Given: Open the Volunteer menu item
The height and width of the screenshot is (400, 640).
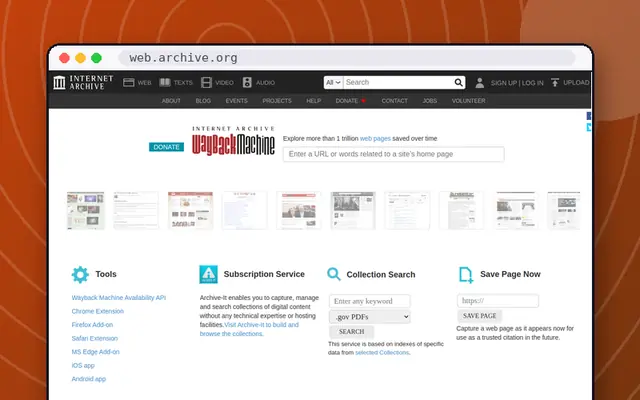Looking at the screenshot, I should pyautogui.click(x=469, y=101).
